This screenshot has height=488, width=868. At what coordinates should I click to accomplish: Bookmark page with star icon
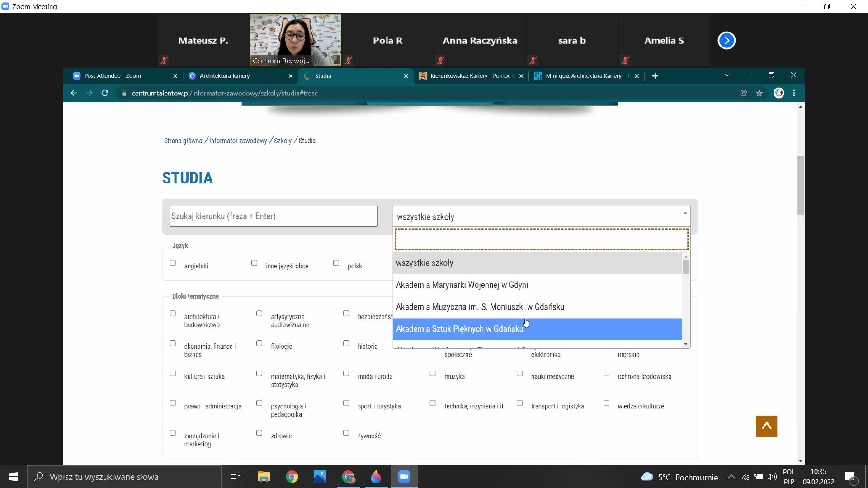[x=759, y=93]
